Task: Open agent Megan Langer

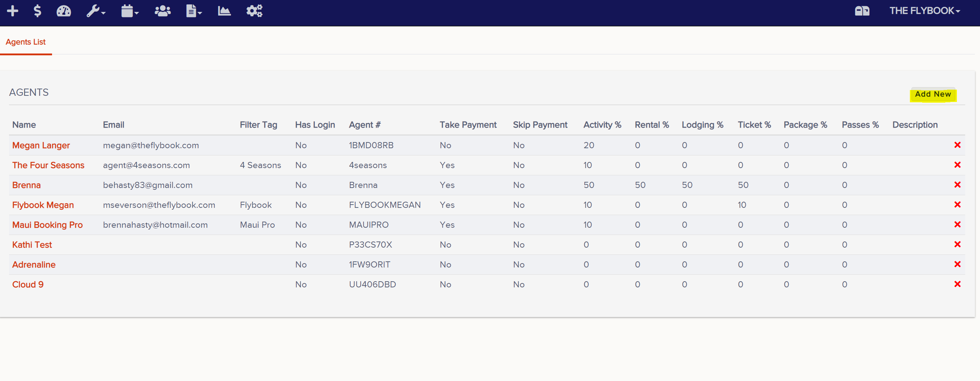Action: 41,145
